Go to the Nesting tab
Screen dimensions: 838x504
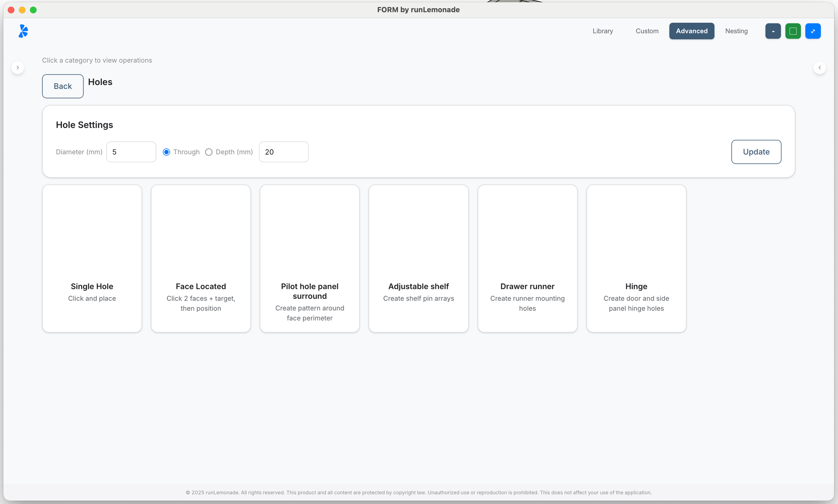click(736, 31)
